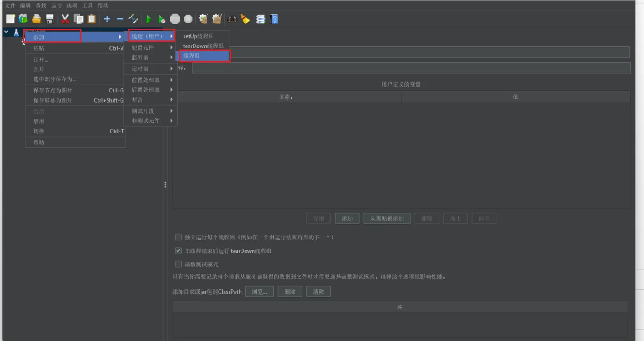Viewport: 644px width, 341px height.
Task: Expand the 监听器 submenu
Action: 150,58
